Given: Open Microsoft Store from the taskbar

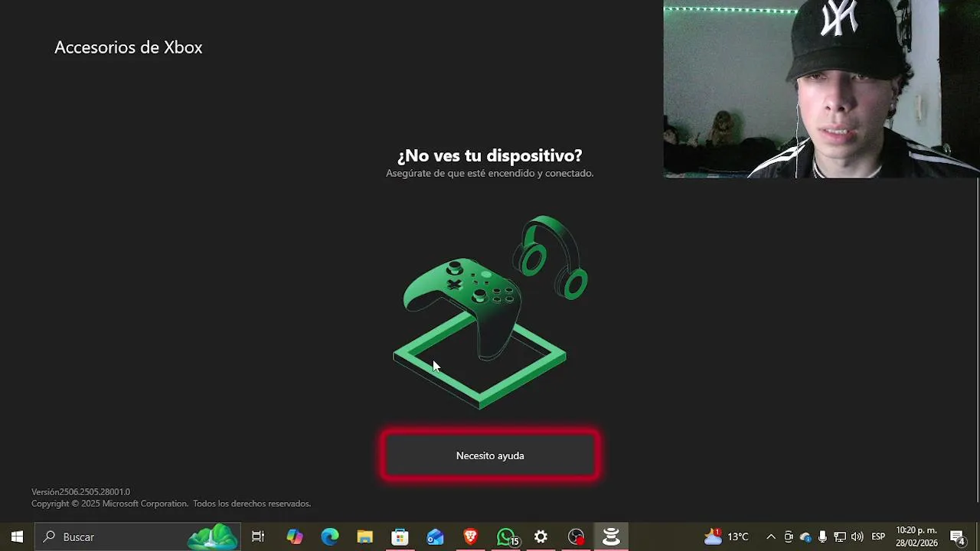Looking at the screenshot, I should pos(400,536).
